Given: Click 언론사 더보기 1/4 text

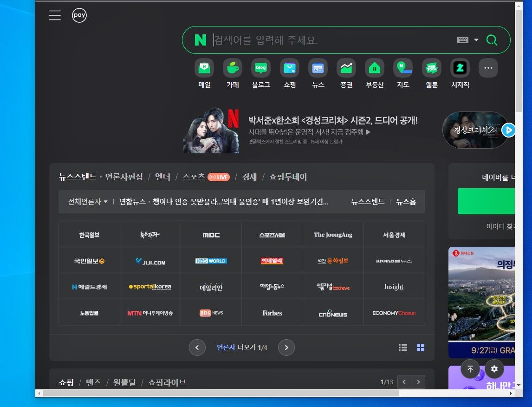Looking at the screenshot, I should click(242, 348).
